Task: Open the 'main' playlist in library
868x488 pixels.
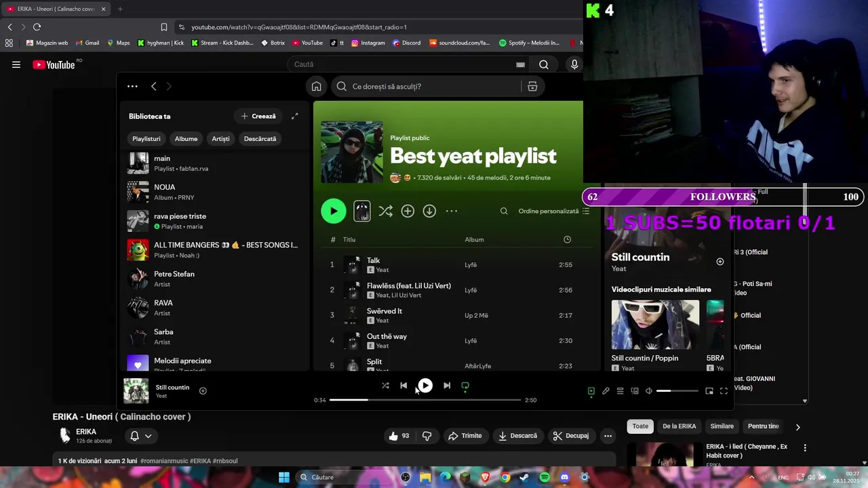Action: click(x=214, y=163)
